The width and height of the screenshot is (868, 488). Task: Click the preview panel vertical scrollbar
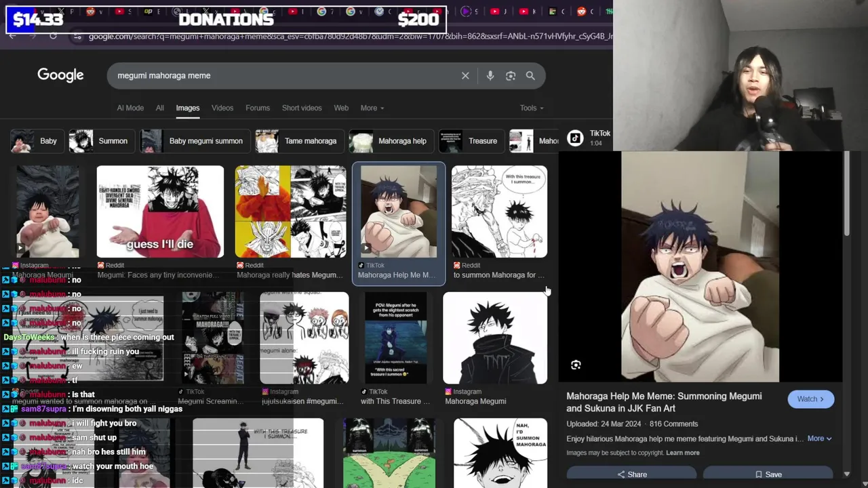[x=846, y=194]
